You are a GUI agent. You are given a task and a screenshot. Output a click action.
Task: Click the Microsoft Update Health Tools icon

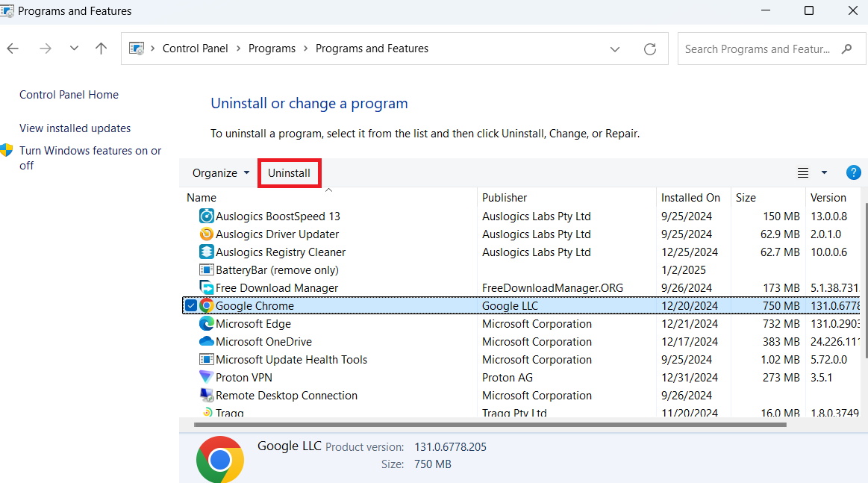click(x=207, y=360)
